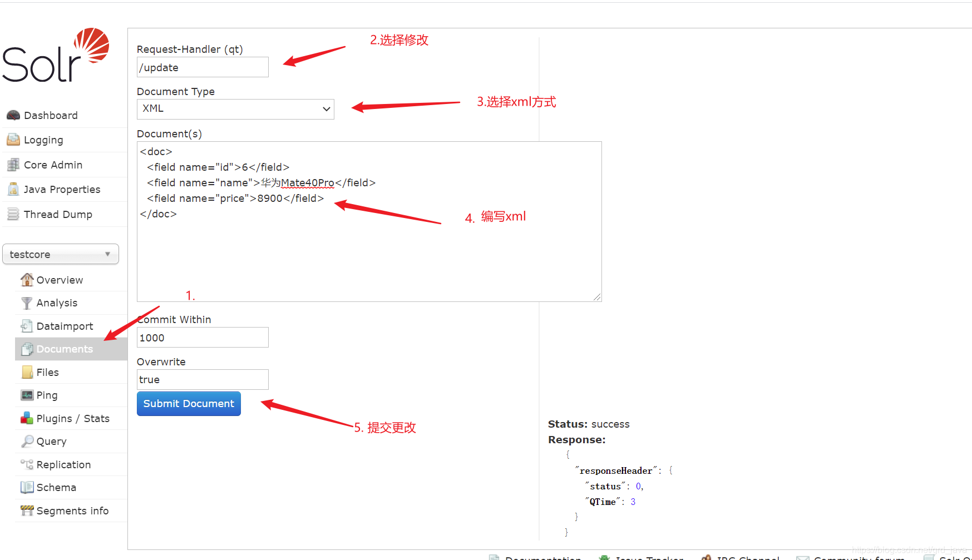Open Analysis for testcore
972x560 pixels.
pos(57,303)
